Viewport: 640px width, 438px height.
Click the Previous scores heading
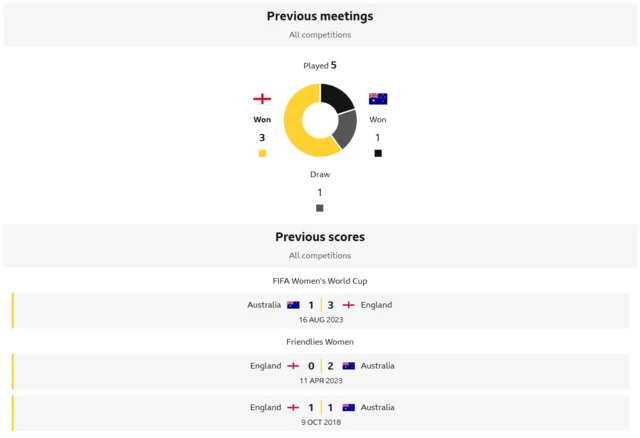point(320,237)
